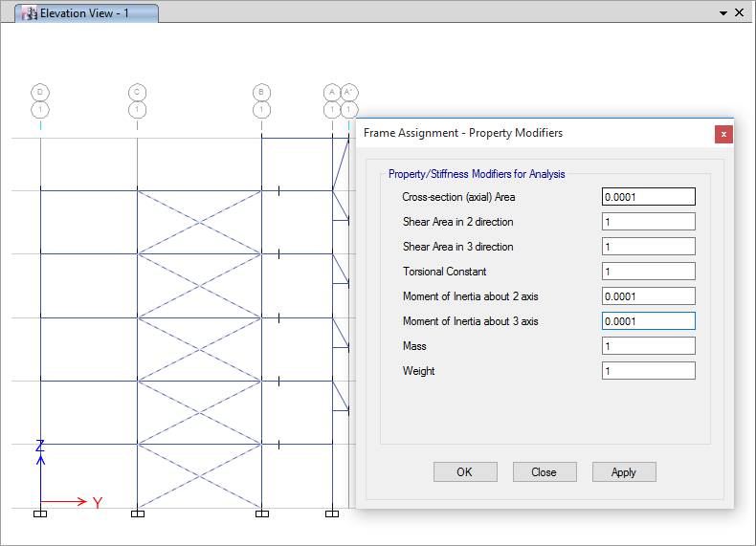Click the Mass modifier field

click(648, 346)
